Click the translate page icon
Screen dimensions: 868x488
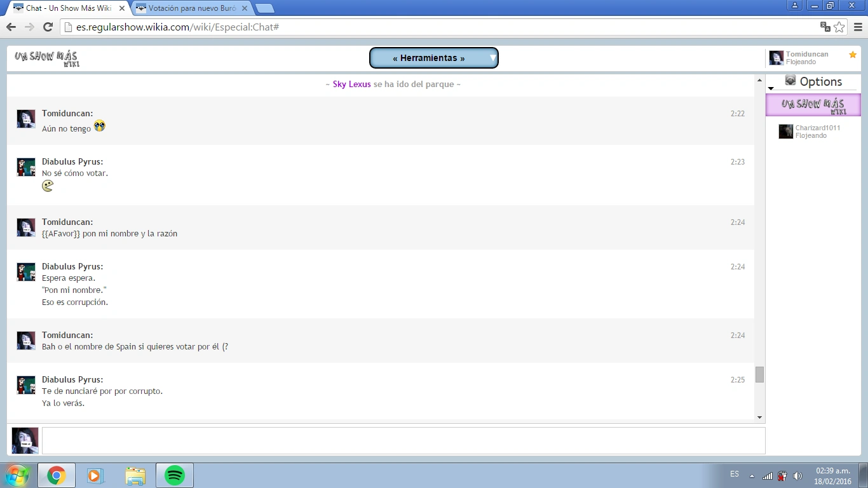pos(825,27)
